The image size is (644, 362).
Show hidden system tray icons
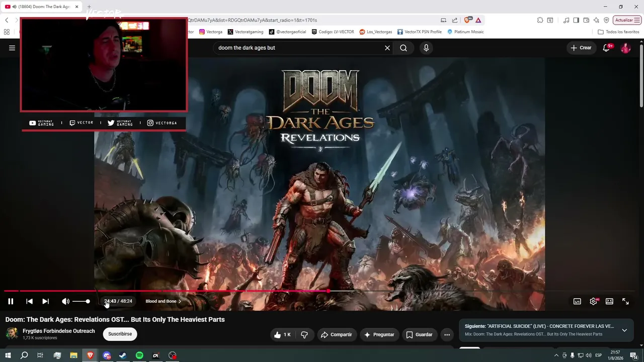click(556, 355)
